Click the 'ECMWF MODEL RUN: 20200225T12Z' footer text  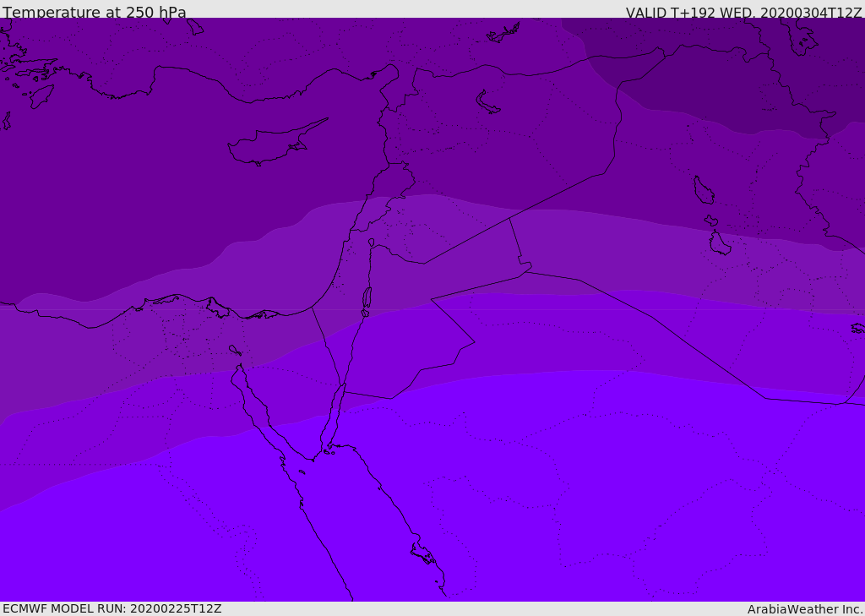click(x=112, y=609)
